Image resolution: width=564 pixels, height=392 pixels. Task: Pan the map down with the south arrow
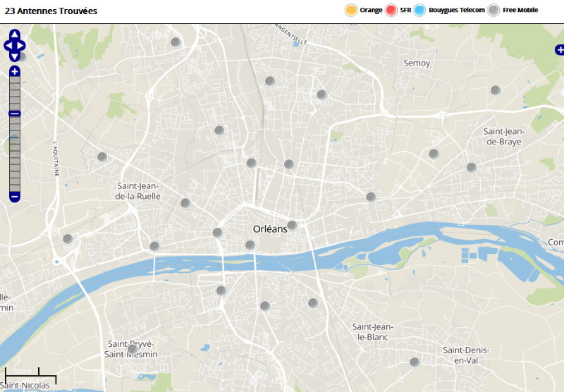[x=15, y=56]
